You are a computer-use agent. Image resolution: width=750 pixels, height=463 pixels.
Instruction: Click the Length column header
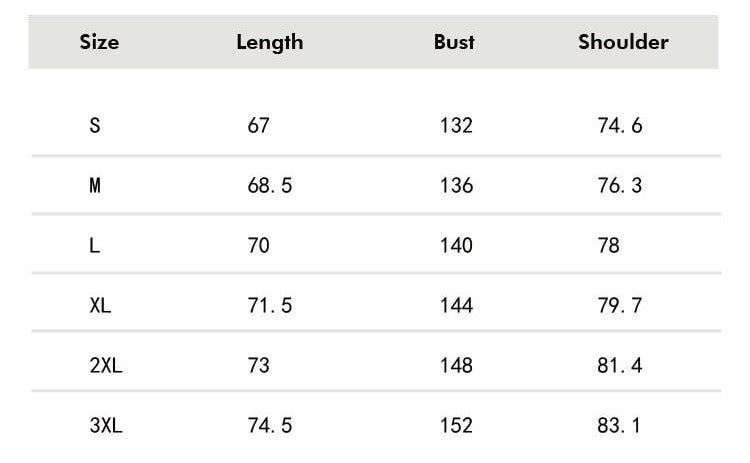269,42
